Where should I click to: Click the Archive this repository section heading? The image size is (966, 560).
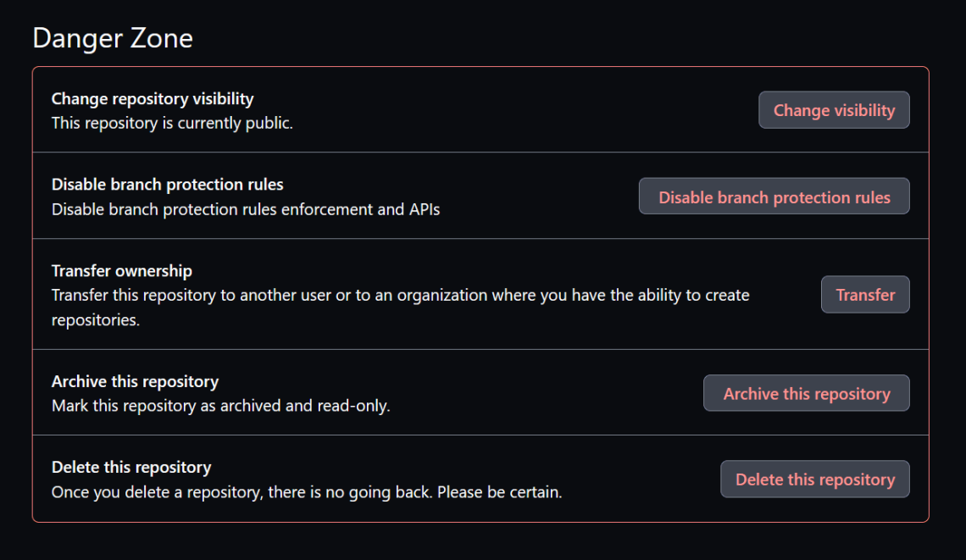[x=134, y=381]
